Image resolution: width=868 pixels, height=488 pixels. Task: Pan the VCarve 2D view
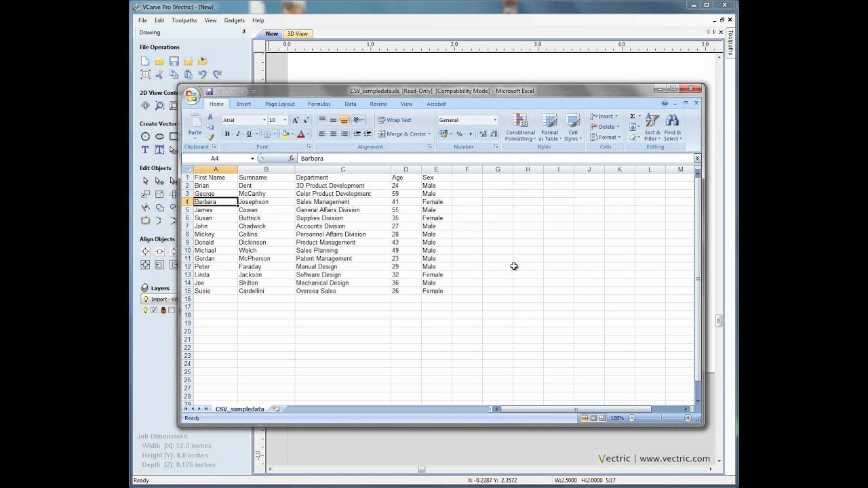click(x=145, y=106)
